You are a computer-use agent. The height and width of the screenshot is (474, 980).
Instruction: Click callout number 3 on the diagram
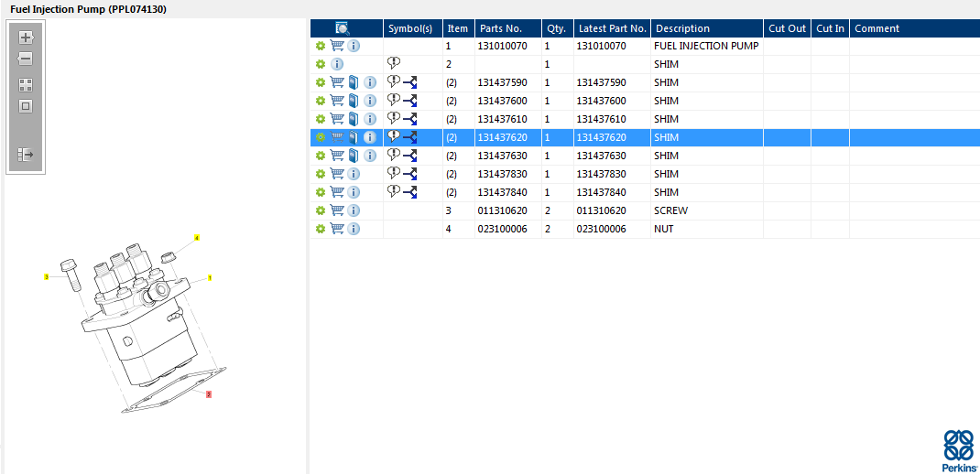47,276
